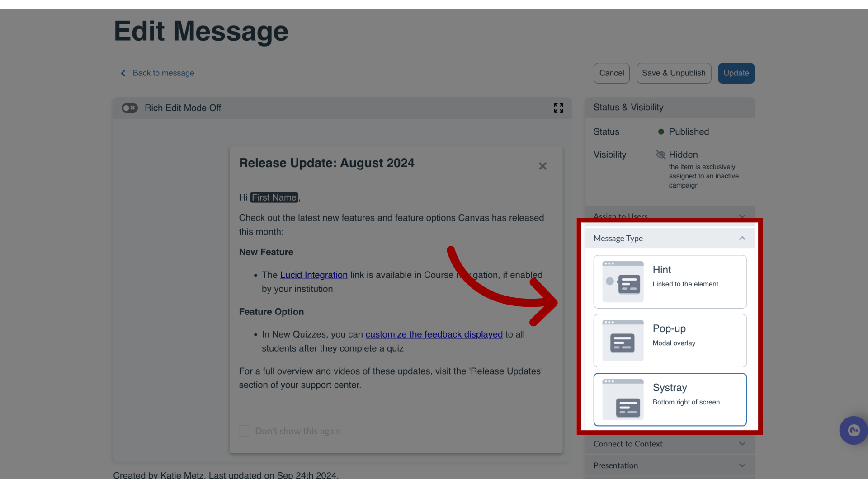
Task: Toggle Rich Edit Mode Off switch
Action: [130, 108]
